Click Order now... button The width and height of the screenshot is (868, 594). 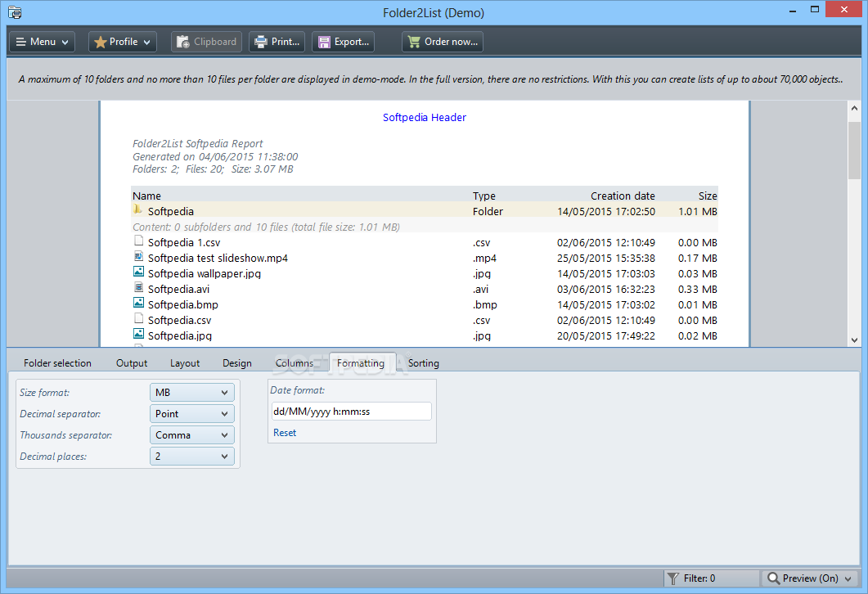click(443, 42)
